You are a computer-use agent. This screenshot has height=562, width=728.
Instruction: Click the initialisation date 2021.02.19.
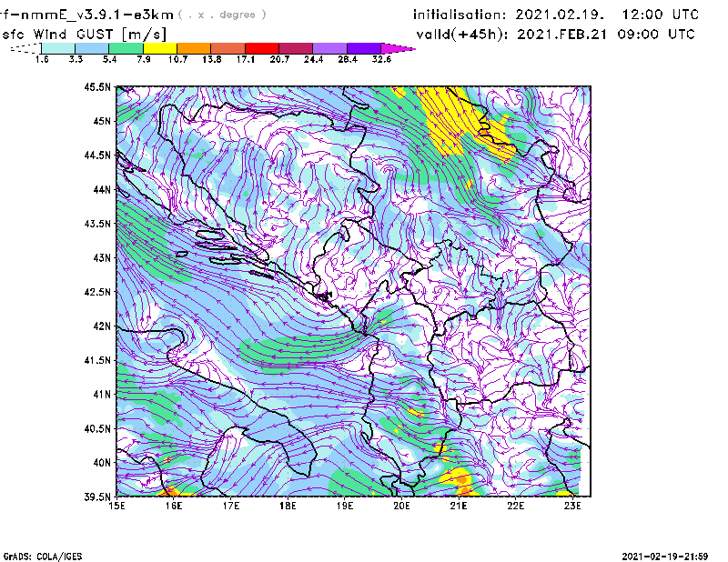tap(560, 15)
